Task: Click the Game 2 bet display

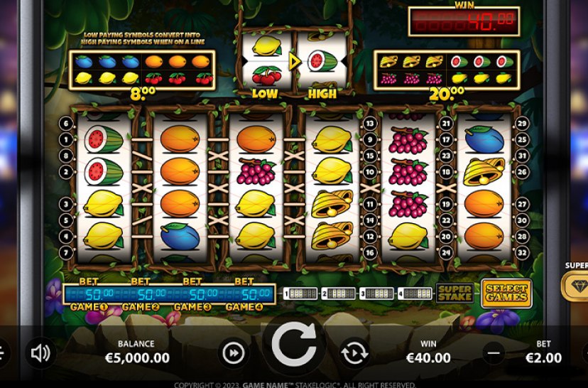Action: pyautogui.click(x=141, y=293)
